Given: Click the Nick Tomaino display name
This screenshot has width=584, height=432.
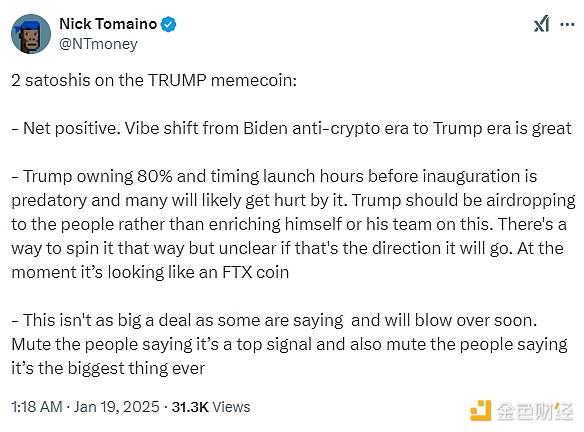Looking at the screenshot, I should (108, 24).
